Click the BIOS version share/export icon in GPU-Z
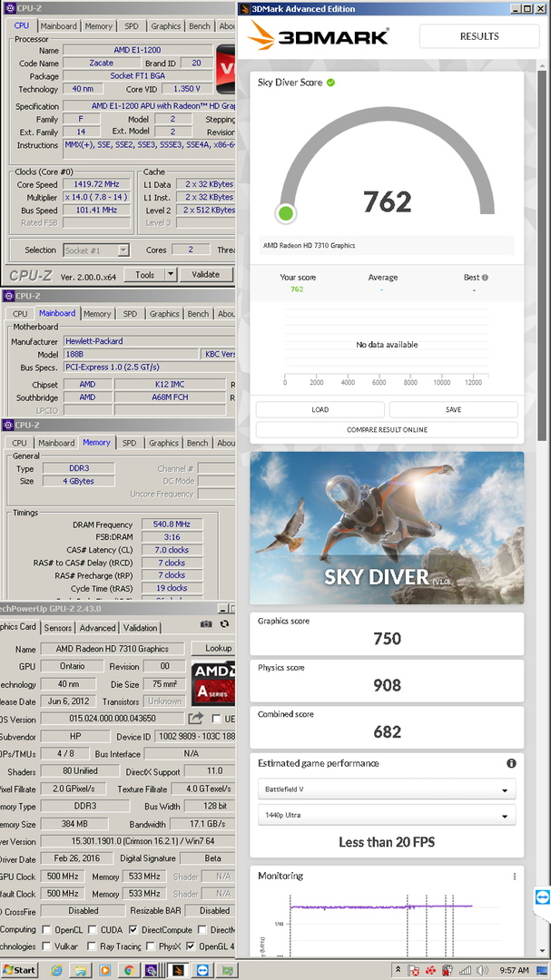The image size is (551, 980). [196, 719]
